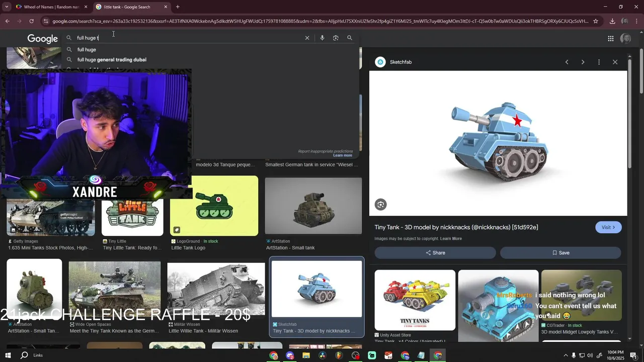Open the Tiny Tanks x4 Colors related thumbnail
Image resolution: width=644 pixels, height=362 pixels.
tap(415, 300)
